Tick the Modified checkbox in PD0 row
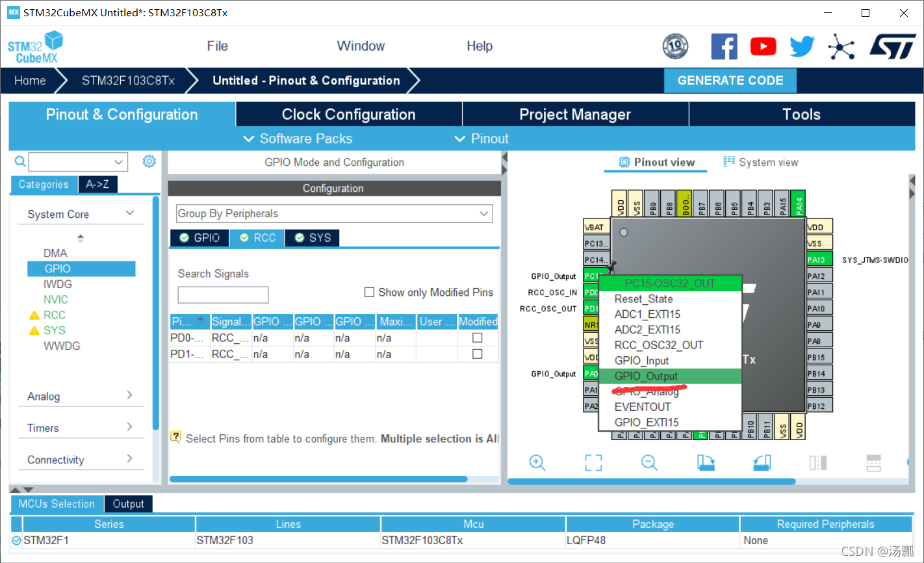Screen dimensions: 924x563 click(477, 337)
